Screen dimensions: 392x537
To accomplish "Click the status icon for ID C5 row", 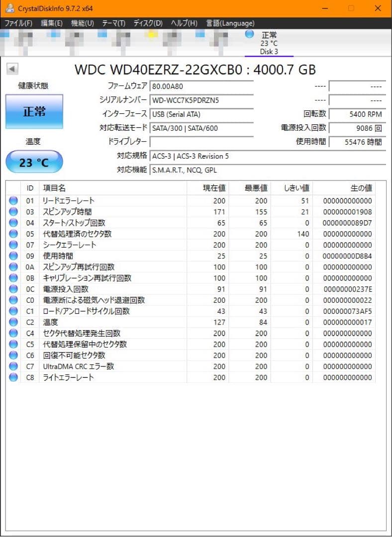I will (x=13, y=344).
